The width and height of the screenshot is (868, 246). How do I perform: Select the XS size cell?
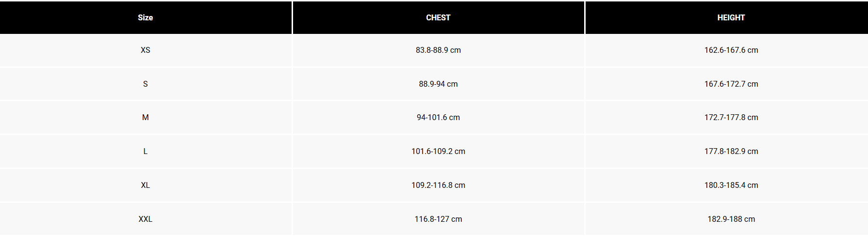[x=145, y=50]
